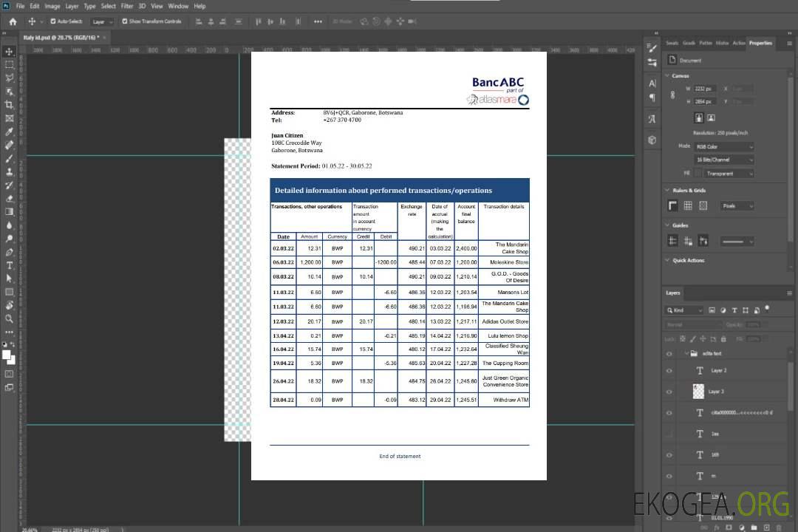The width and height of the screenshot is (798, 532).
Task: Hide Layer 2 using its eye icon
Action: (669, 371)
